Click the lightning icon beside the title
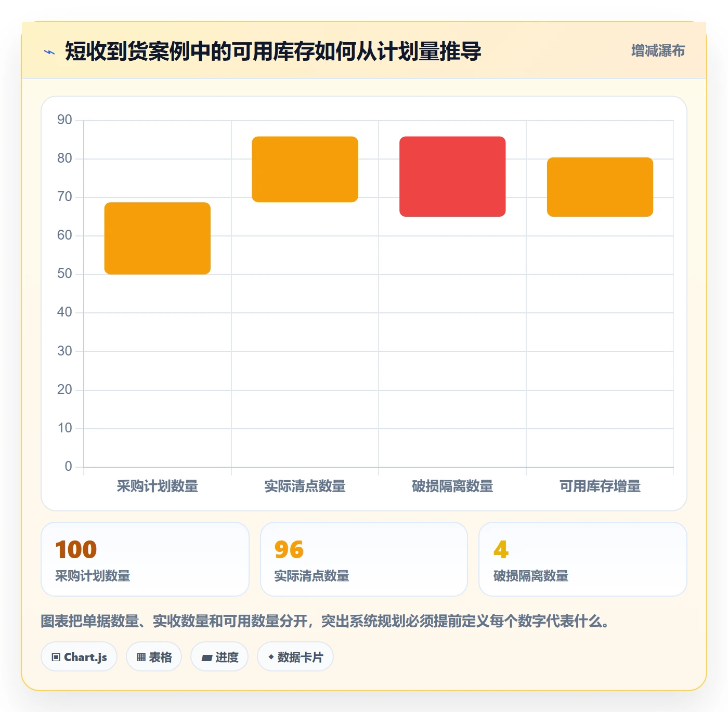 [49, 52]
